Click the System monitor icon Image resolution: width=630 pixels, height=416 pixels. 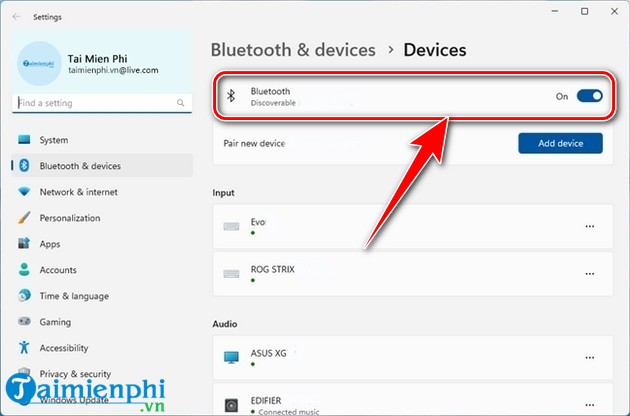coord(24,139)
